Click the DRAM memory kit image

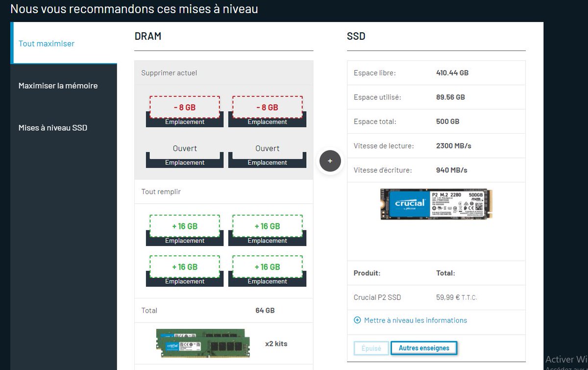[x=204, y=344]
